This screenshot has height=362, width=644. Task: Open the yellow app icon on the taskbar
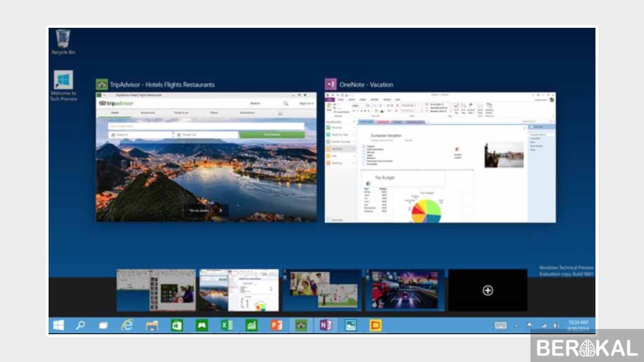[x=376, y=325]
